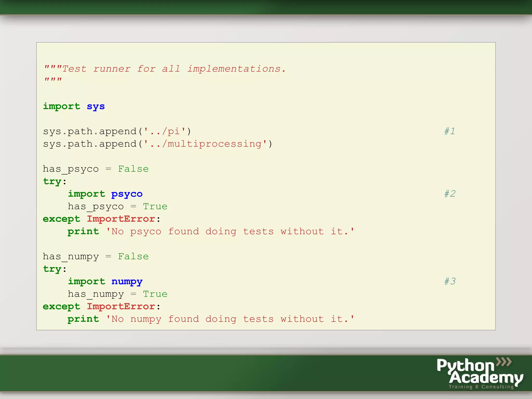This screenshot has height=399, width=532.
Task: Click the 'has_numpy = True' line
Action: pos(118,294)
